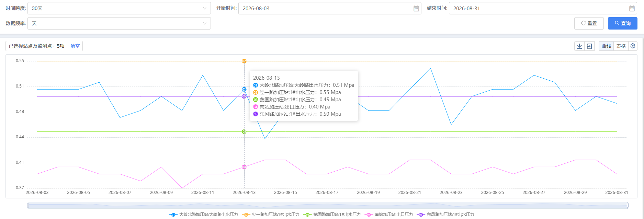
Task: Click the pink 04 data point marker
Action: tap(244, 167)
